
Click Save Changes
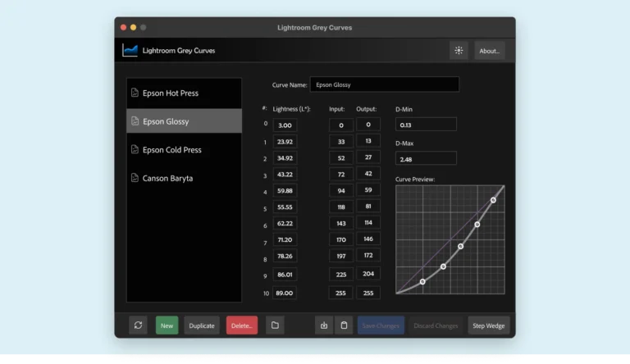click(381, 325)
